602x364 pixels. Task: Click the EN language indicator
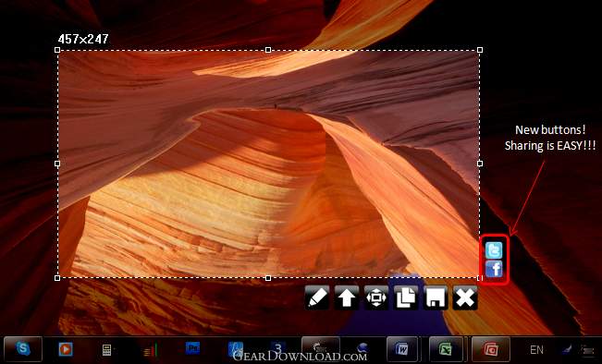tap(536, 350)
